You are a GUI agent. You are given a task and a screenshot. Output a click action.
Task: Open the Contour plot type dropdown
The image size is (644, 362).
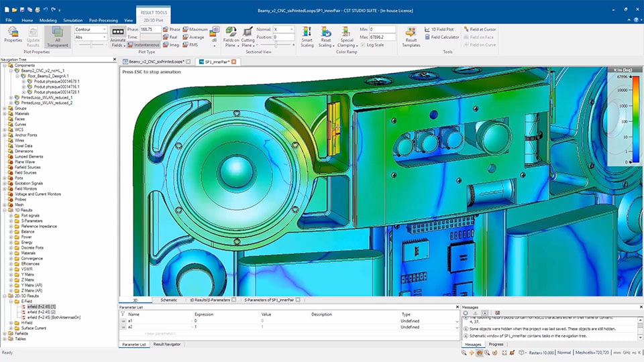pos(91,29)
